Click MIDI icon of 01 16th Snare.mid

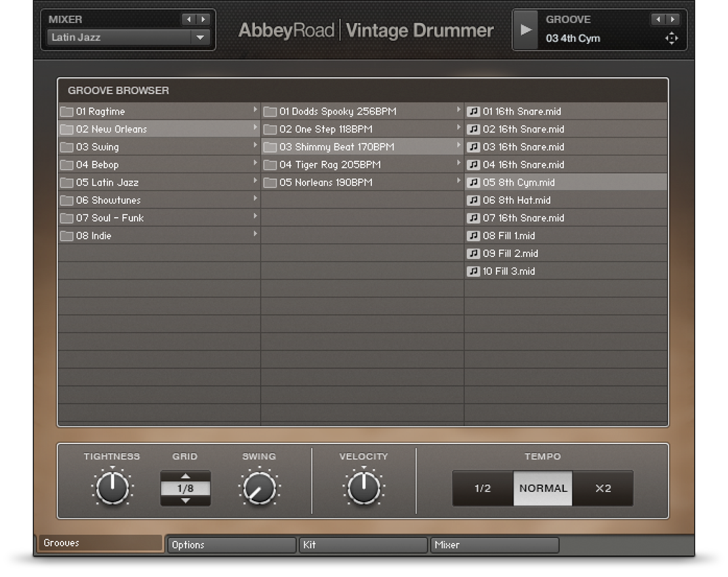click(473, 111)
